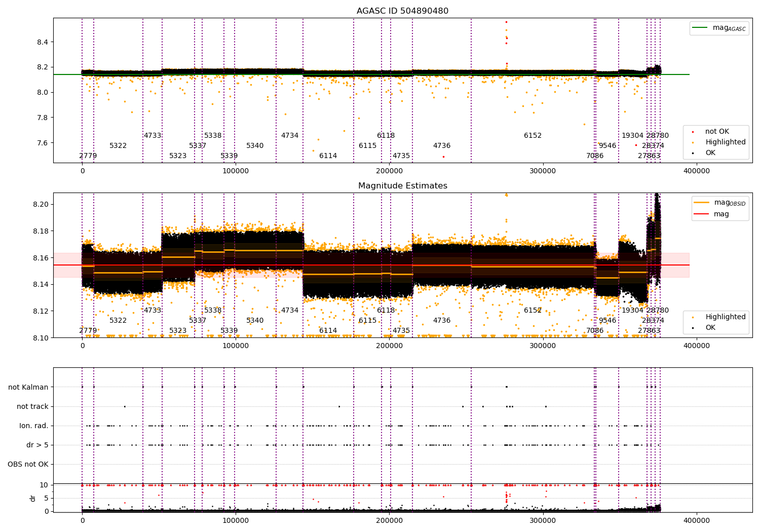Click OBSID label 6114 in the AGASC plot

328,156
